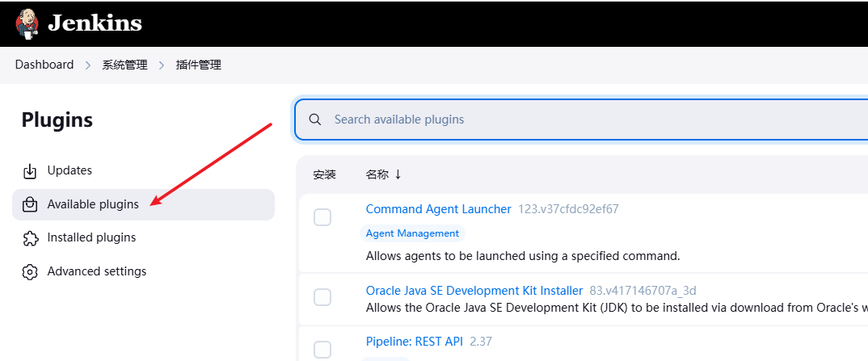Click the search magnifier icon
868x361 pixels.
(x=315, y=120)
